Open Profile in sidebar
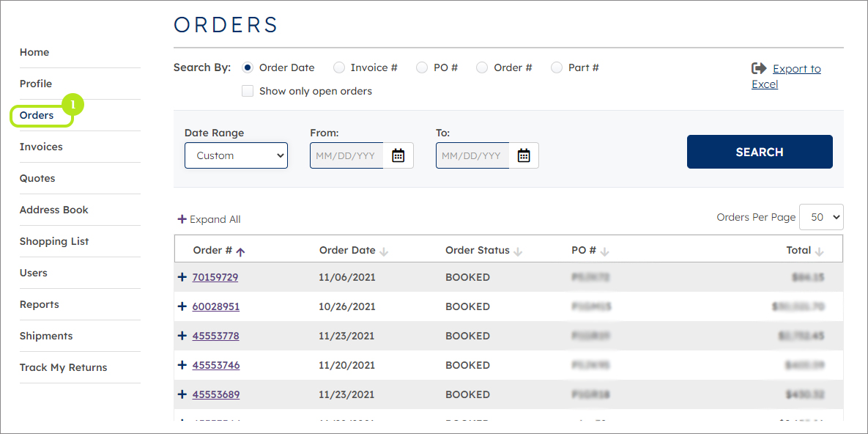Viewport: 868px width, 434px height. pos(36,84)
